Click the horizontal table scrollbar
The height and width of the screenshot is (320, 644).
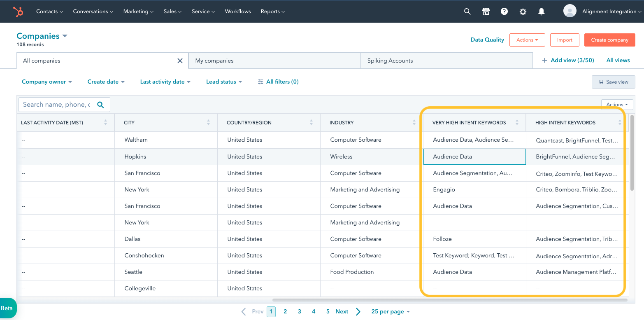click(449, 300)
